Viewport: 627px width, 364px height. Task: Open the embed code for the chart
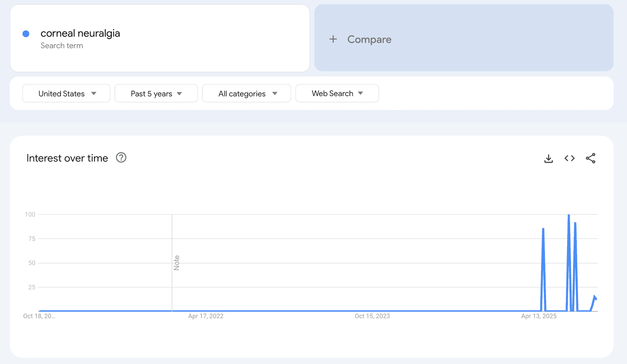tap(569, 158)
